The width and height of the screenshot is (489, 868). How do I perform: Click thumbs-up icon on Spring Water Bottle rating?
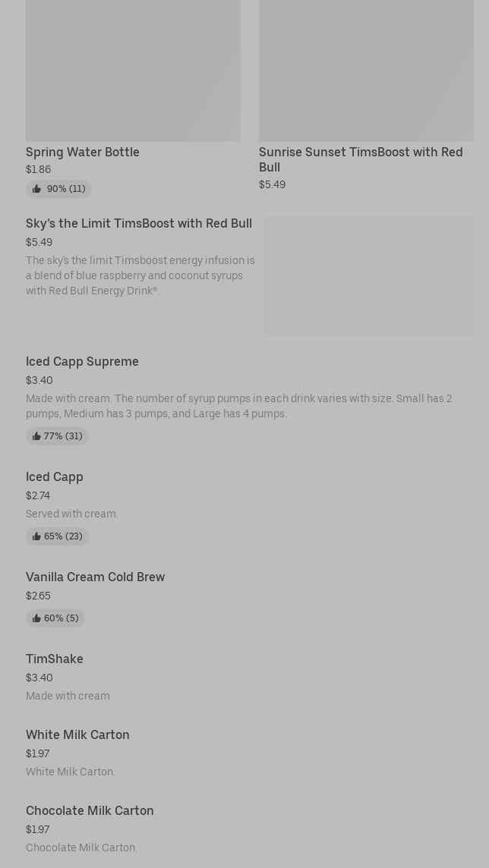pos(36,189)
